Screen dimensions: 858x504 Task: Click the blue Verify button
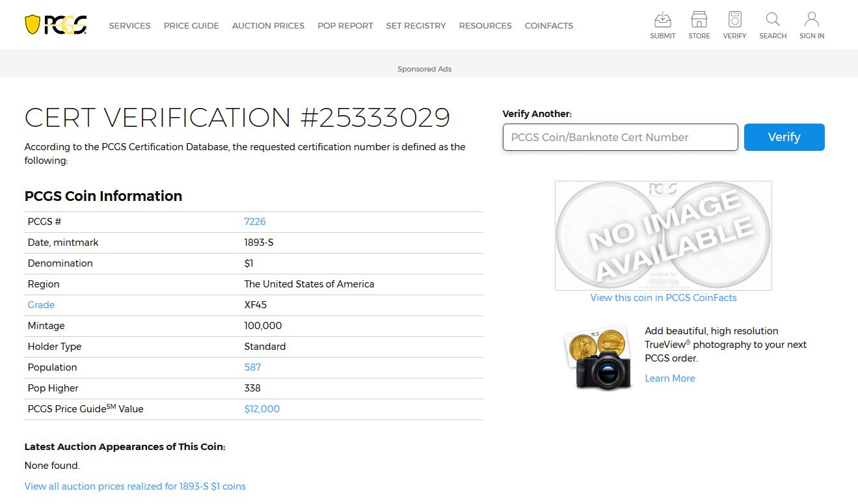click(x=784, y=137)
